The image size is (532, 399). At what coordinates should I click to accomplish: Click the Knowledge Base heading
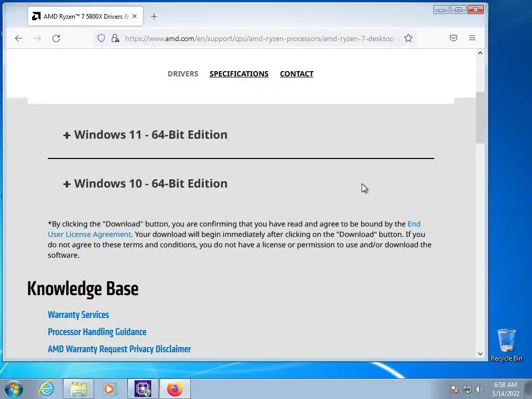click(x=83, y=289)
